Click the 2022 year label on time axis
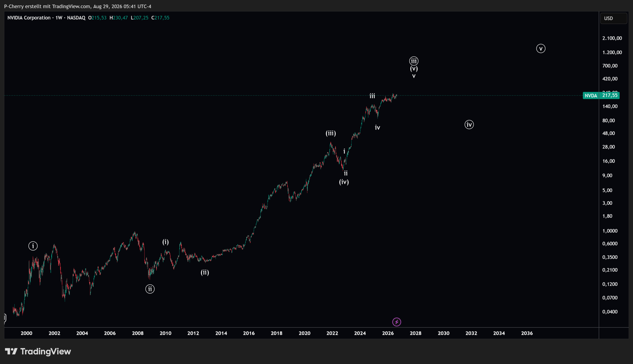This screenshot has width=633, height=364. (x=332, y=333)
